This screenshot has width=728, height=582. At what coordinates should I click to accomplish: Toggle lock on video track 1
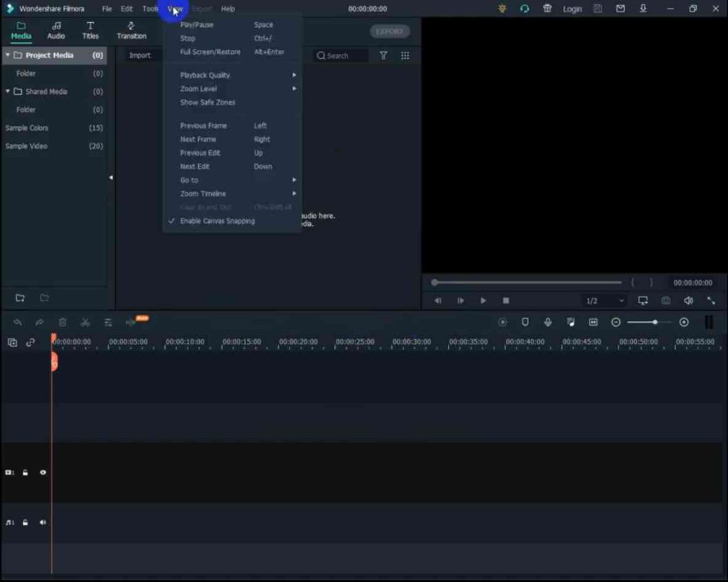coord(26,472)
